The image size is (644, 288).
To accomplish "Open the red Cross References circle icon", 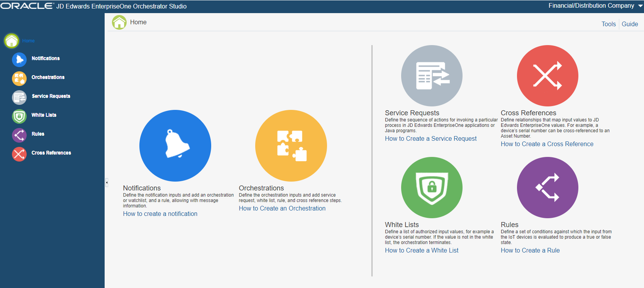I will pyautogui.click(x=547, y=76).
